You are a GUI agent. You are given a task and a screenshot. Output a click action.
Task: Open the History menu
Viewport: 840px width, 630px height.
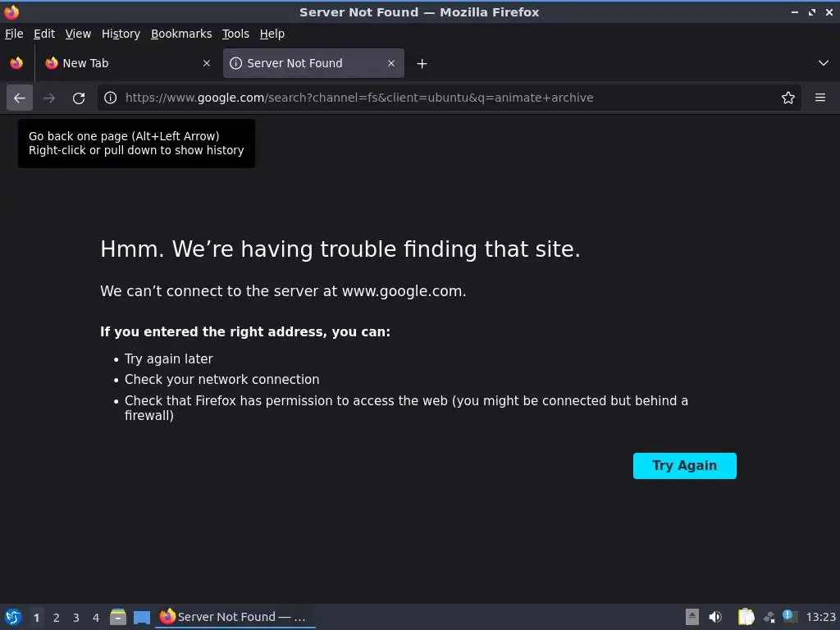121,34
